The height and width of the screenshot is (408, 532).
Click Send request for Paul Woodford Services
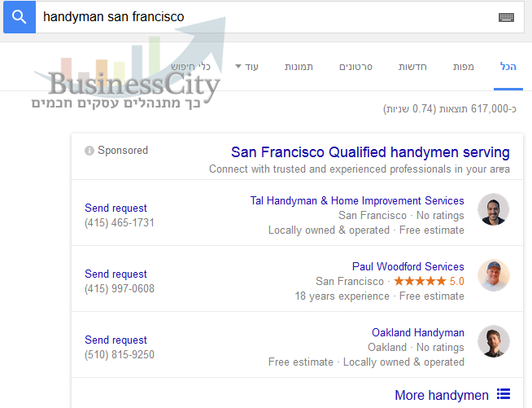coord(116,274)
